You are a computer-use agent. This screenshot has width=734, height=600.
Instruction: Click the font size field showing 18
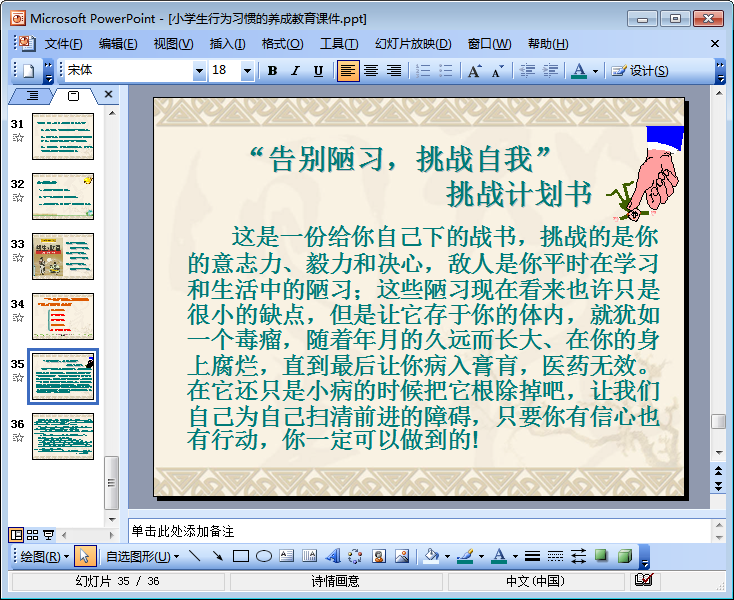pos(225,71)
